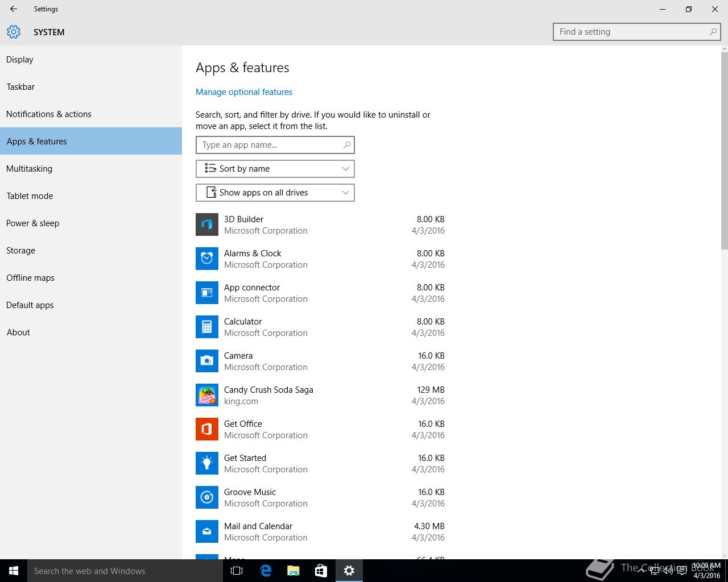Viewport: 728px width, 582px height.
Task: Click the Candy Crush Soda Saga icon
Action: point(207,395)
